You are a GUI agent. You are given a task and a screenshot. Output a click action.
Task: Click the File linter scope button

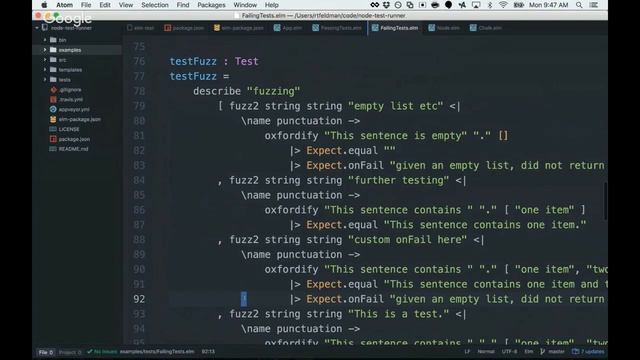[45, 352]
